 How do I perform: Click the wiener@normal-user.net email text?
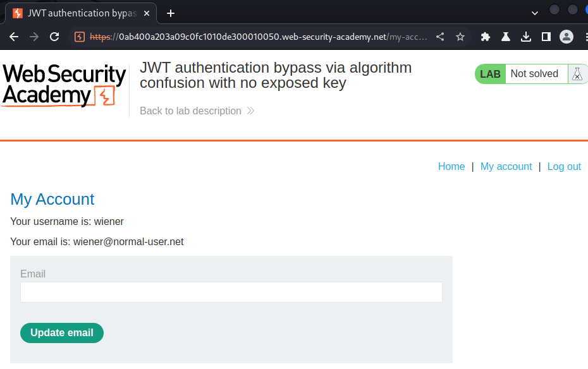[x=128, y=241]
